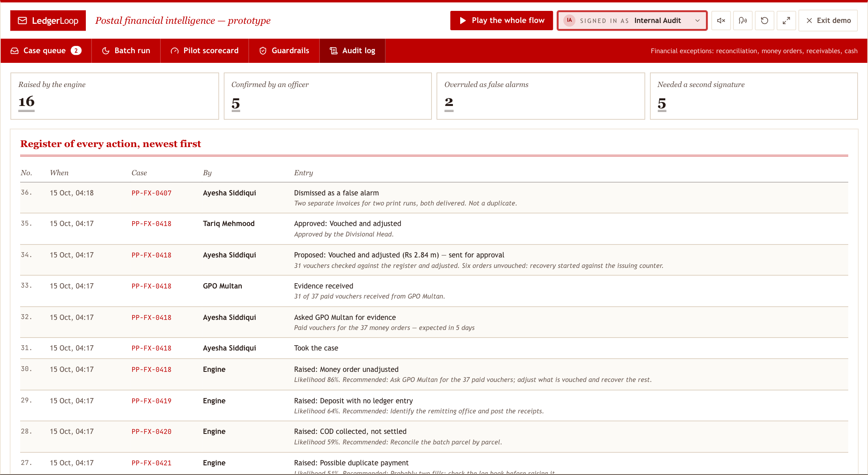Open case PP-FX-0418 in entry 34

(x=152, y=255)
